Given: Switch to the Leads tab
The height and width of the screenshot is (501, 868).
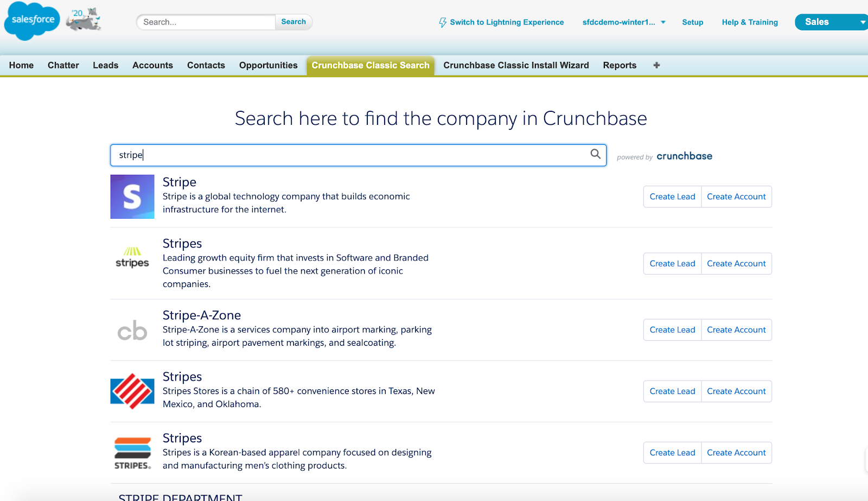Looking at the screenshot, I should (105, 65).
